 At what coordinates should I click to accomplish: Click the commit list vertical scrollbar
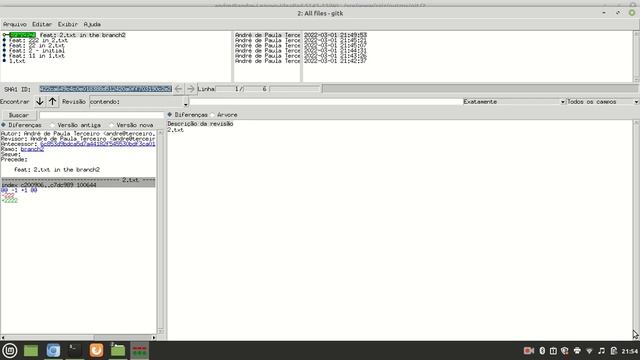point(636,57)
